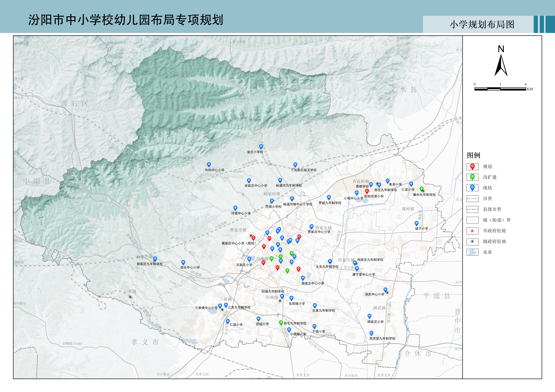Screen dimensions: 555x392
Task: Click the 至石楼县 direction label
Action: pos(163,374)
